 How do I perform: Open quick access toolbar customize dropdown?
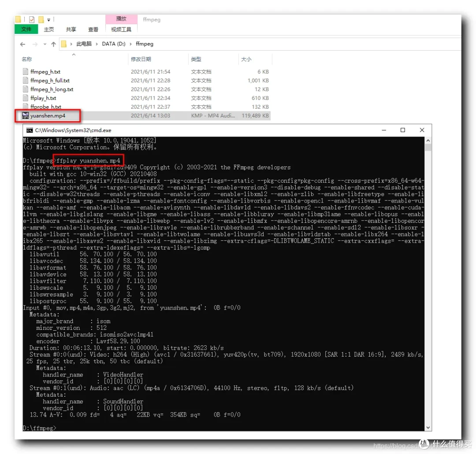click(48, 20)
